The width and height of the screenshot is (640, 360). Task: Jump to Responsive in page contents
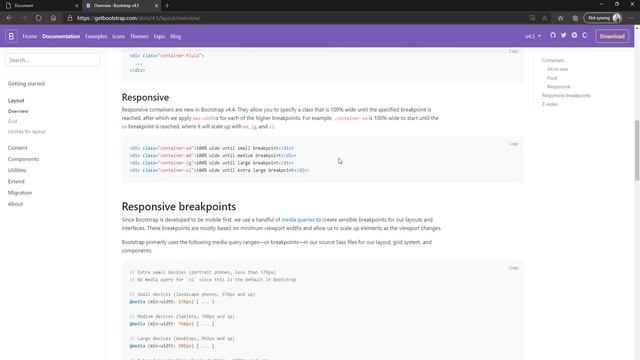pos(558,87)
